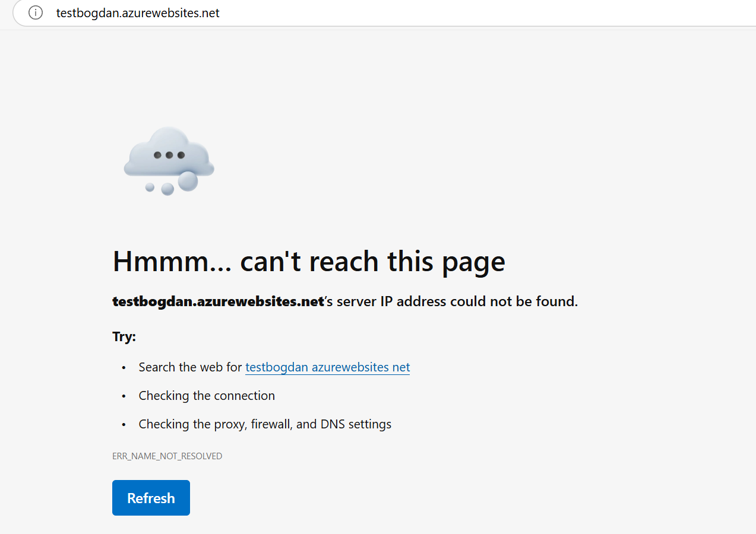This screenshot has height=534, width=756.
Task: Click the Checking the proxy firewall DNS bullet
Action: click(265, 424)
